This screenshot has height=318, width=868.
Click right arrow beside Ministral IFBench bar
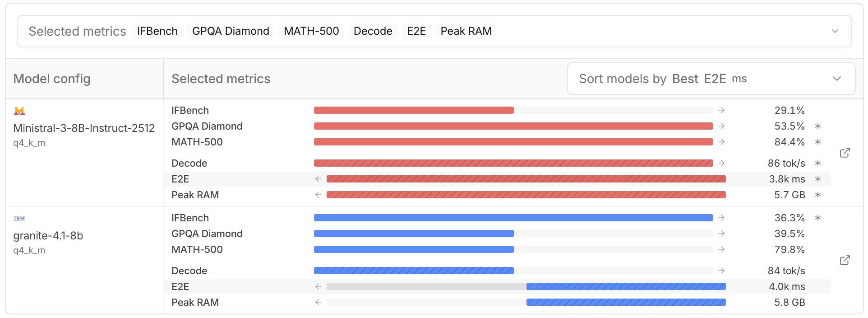click(x=721, y=110)
